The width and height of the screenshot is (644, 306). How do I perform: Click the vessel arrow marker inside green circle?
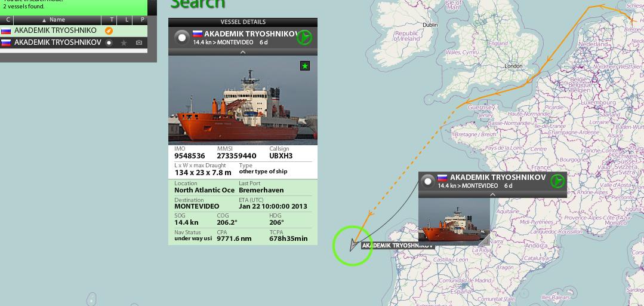pyautogui.click(x=353, y=244)
